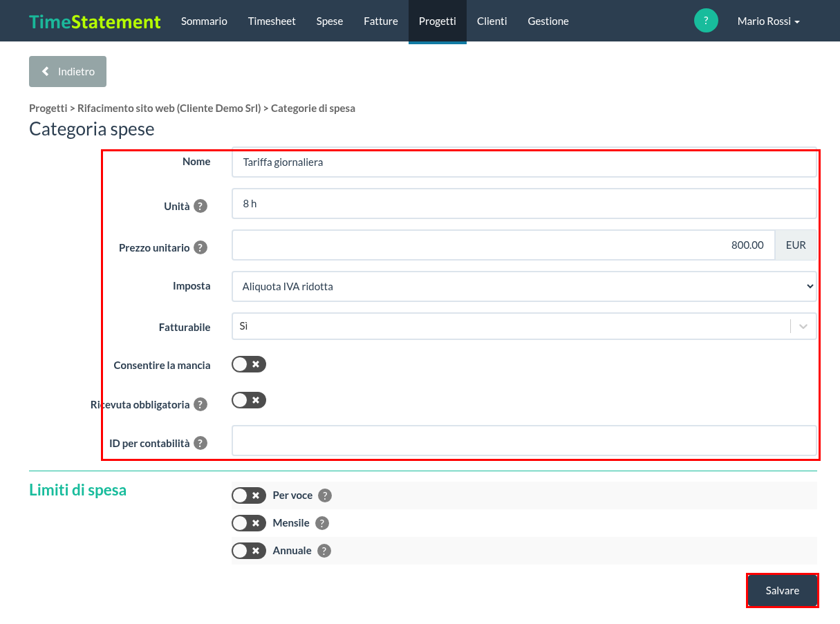Click the help icon next to Unità
The height and width of the screenshot is (624, 840).
point(200,206)
